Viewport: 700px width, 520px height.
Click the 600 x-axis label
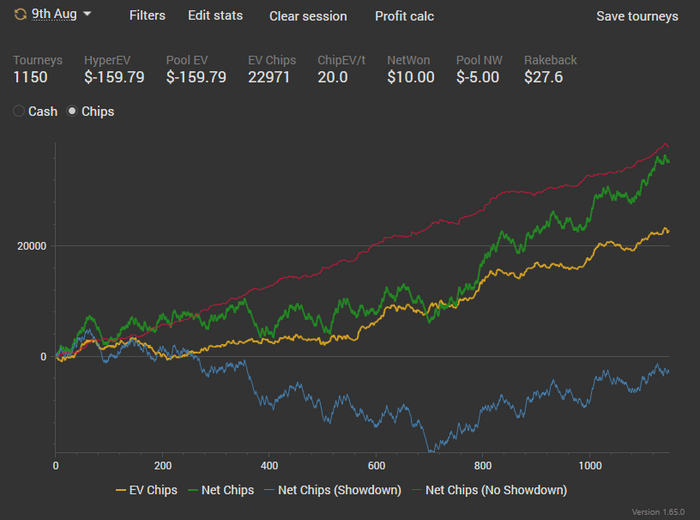point(376,466)
